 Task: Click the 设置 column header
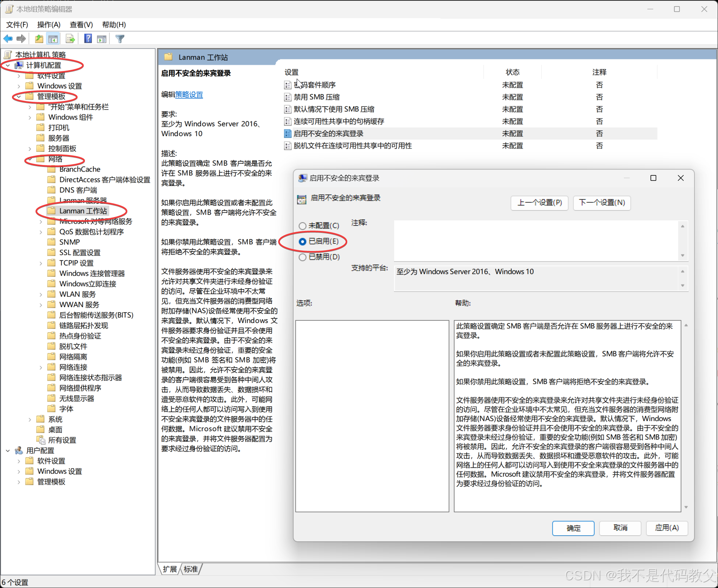click(292, 72)
